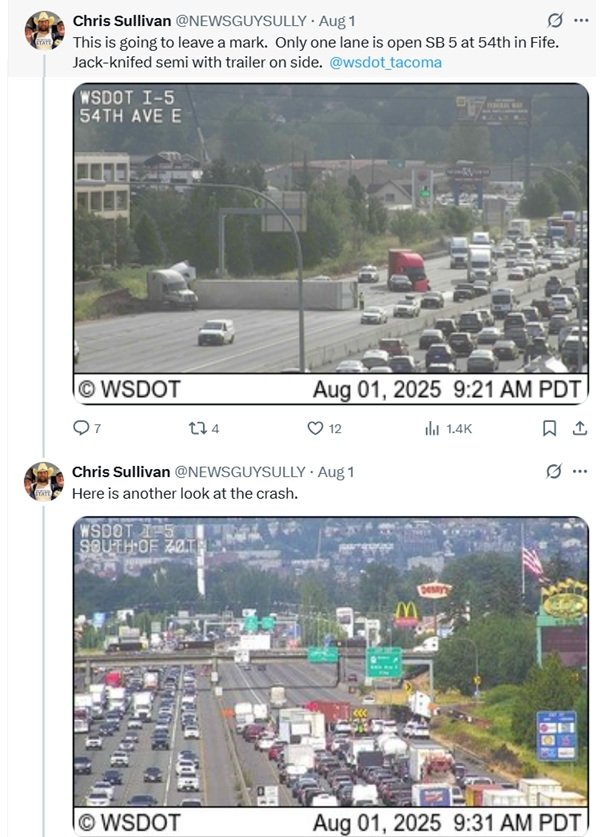Repost the tweet with 4 reposts

[198, 428]
